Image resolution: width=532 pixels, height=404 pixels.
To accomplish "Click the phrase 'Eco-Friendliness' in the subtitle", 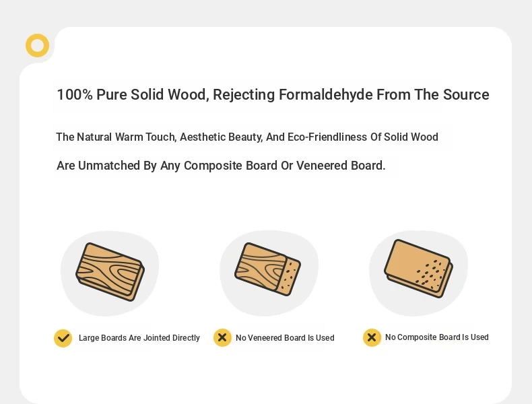I will 327,137.
